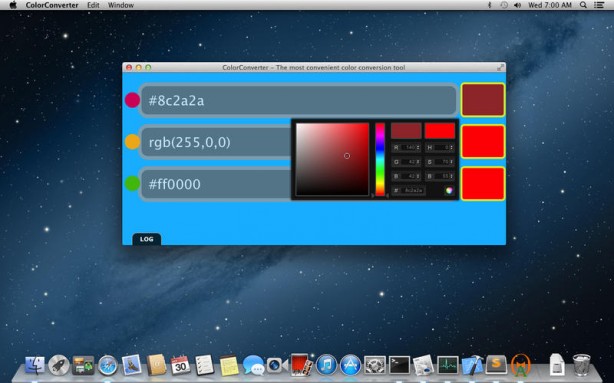614x383 pixels.
Task: Open FaceTime from the Dock
Action: (277, 365)
